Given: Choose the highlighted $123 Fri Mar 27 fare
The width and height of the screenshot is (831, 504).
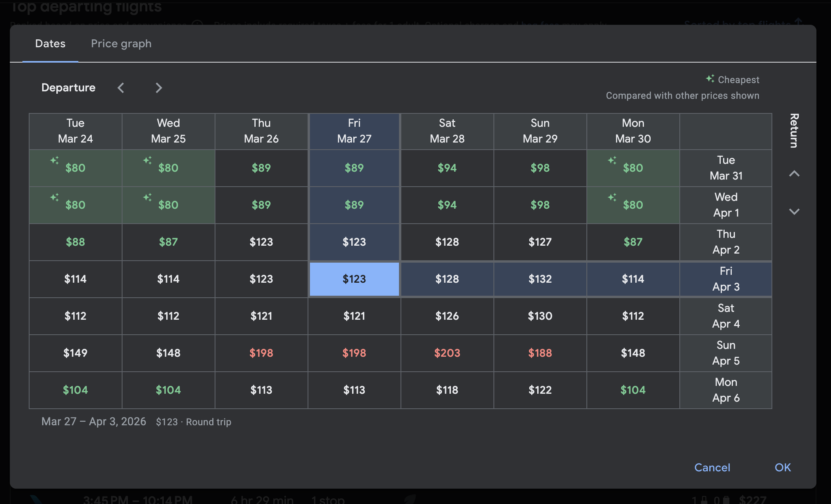Looking at the screenshot, I should tap(354, 279).
